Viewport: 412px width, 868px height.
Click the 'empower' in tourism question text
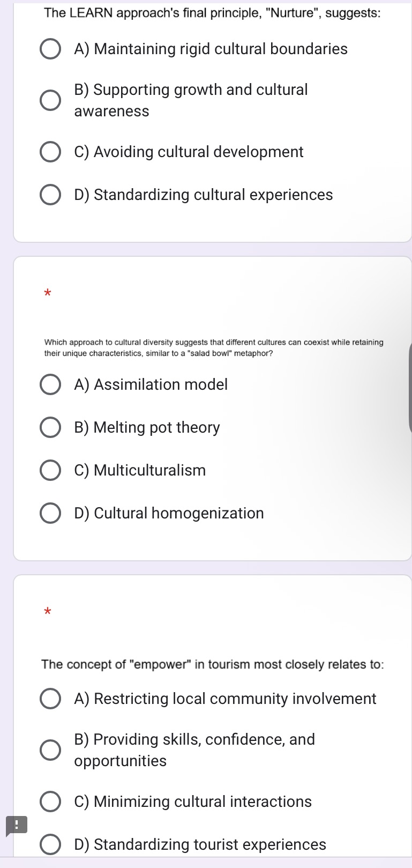212,664
